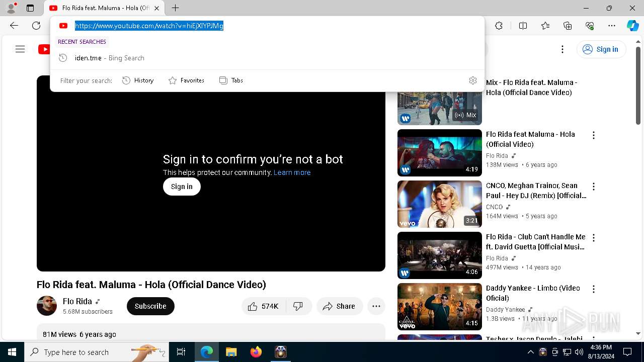644x362 pixels.
Task: Share this video
Action: point(340,306)
